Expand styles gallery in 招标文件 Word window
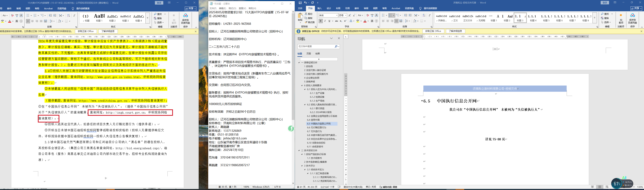Viewport: 644px width, 190px height. [147, 18]
